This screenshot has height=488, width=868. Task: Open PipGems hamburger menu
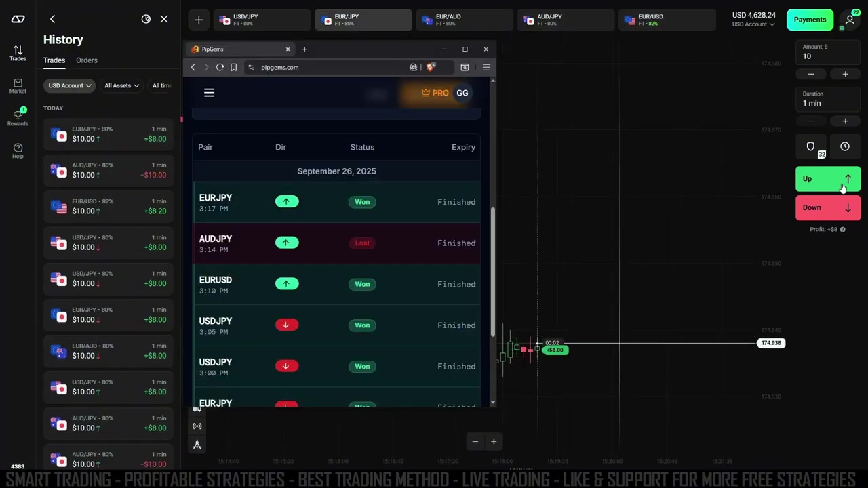[x=209, y=93]
